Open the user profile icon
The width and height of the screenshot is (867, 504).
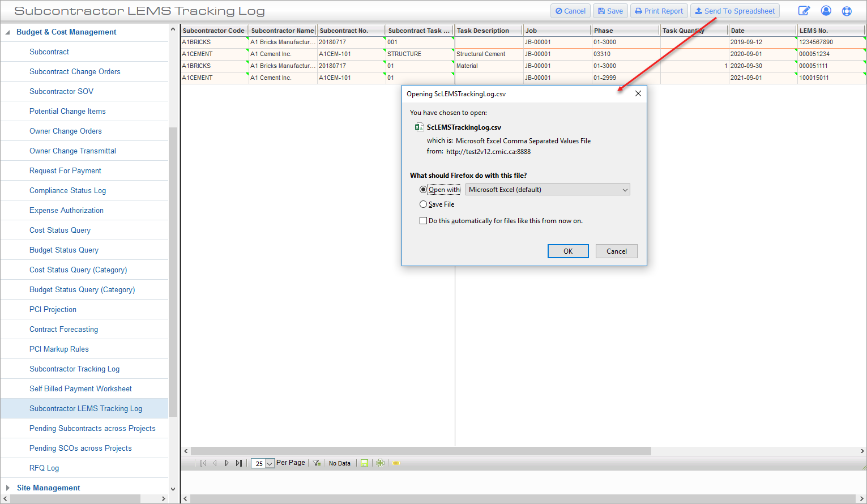click(x=826, y=11)
